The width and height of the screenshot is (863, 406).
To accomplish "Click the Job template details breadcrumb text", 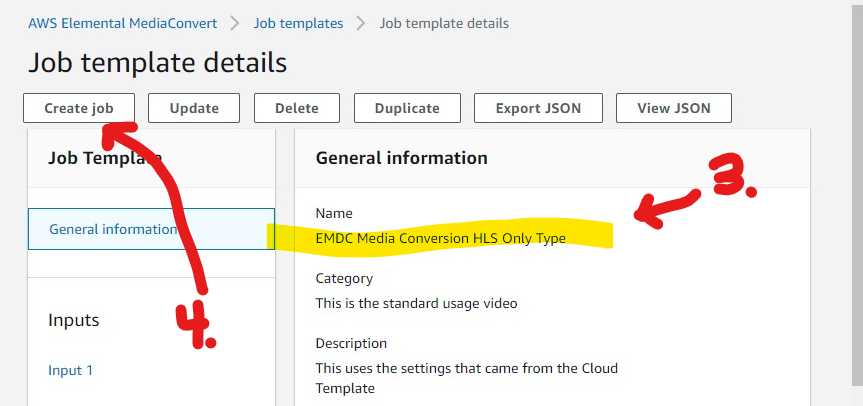I will point(444,24).
